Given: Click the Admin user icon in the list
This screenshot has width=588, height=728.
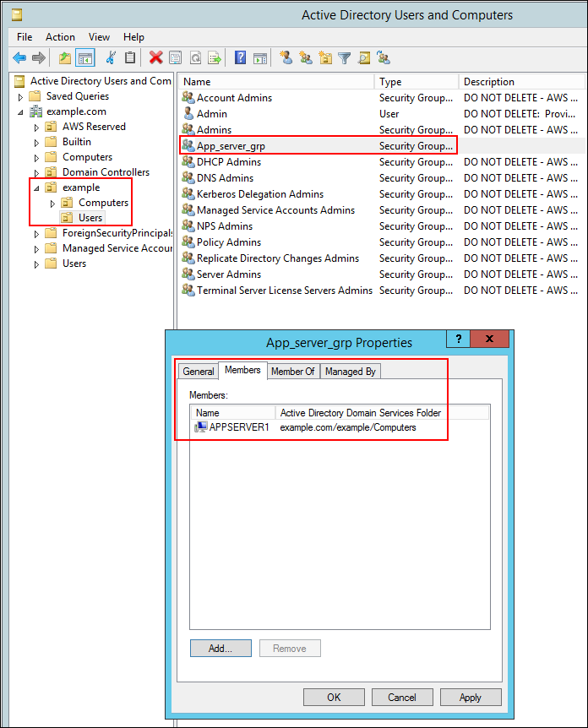Looking at the screenshot, I should click(x=188, y=113).
